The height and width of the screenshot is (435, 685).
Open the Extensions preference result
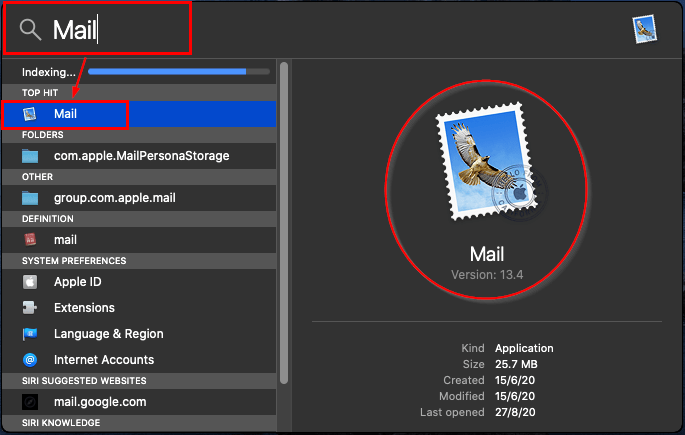139,308
